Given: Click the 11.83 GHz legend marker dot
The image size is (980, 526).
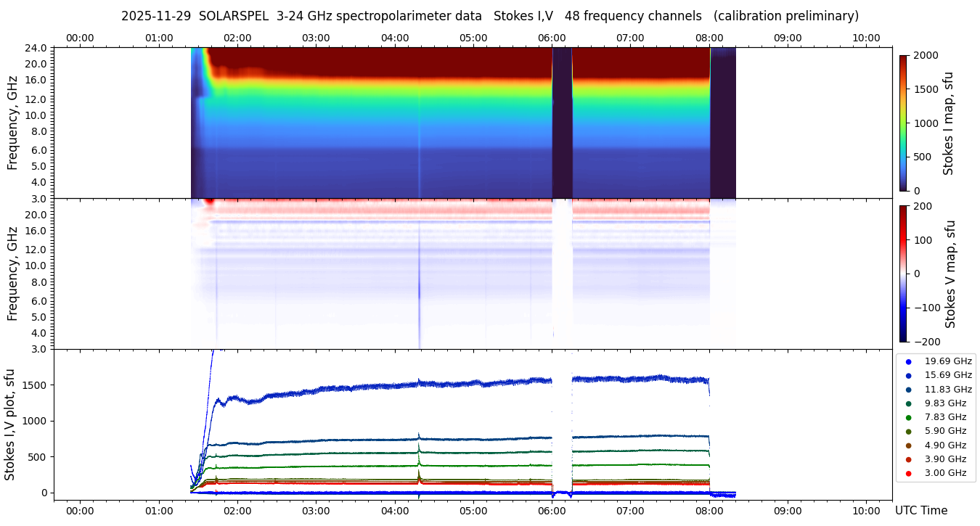Looking at the screenshot, I should [x=908, y=390].
